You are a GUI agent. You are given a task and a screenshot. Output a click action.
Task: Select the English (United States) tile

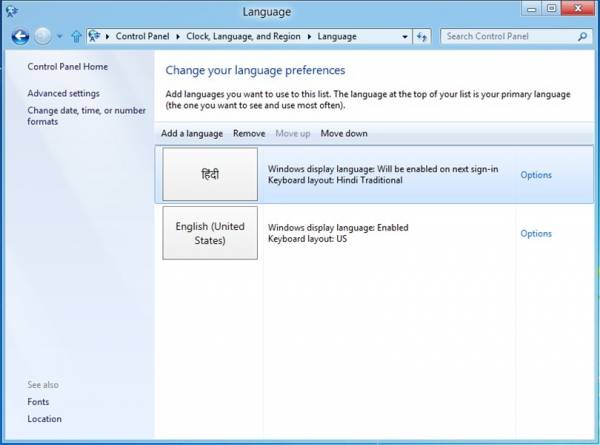click(x=210, y=233)
